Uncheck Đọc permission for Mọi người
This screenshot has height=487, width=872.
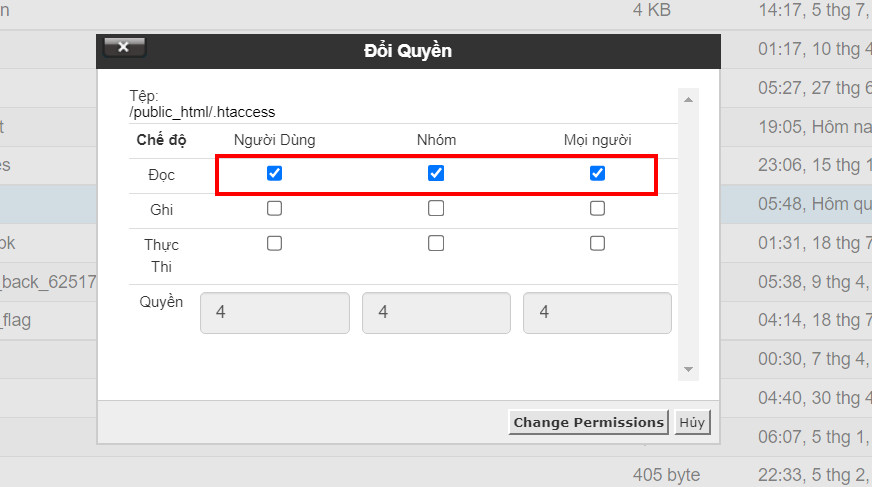coord(597,173)
